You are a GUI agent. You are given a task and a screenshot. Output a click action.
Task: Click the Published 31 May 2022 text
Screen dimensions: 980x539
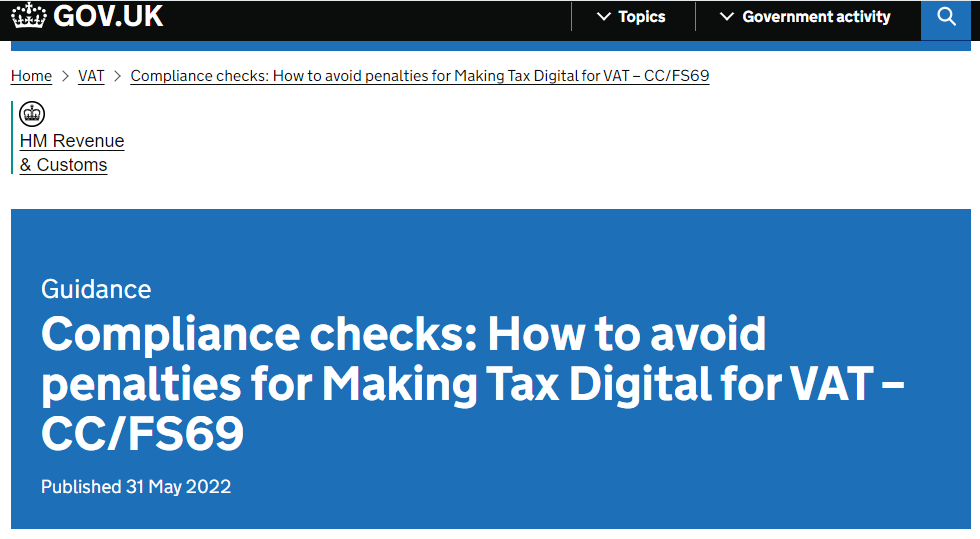[136, 486]
